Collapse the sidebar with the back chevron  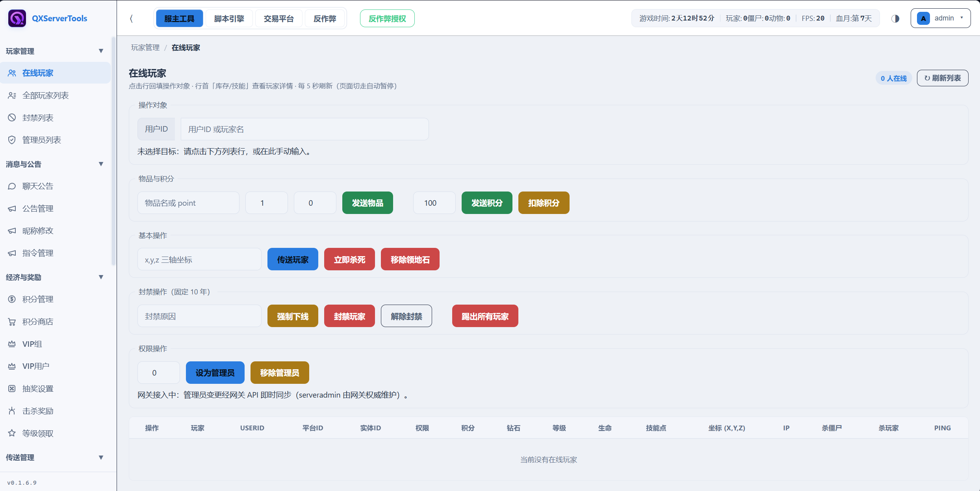(131, 19)
